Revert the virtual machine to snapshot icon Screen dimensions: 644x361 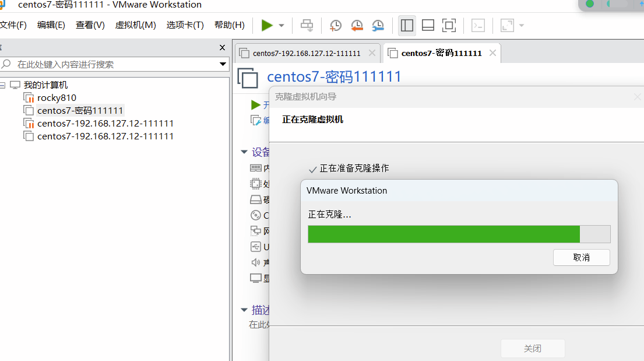point(357,26)
